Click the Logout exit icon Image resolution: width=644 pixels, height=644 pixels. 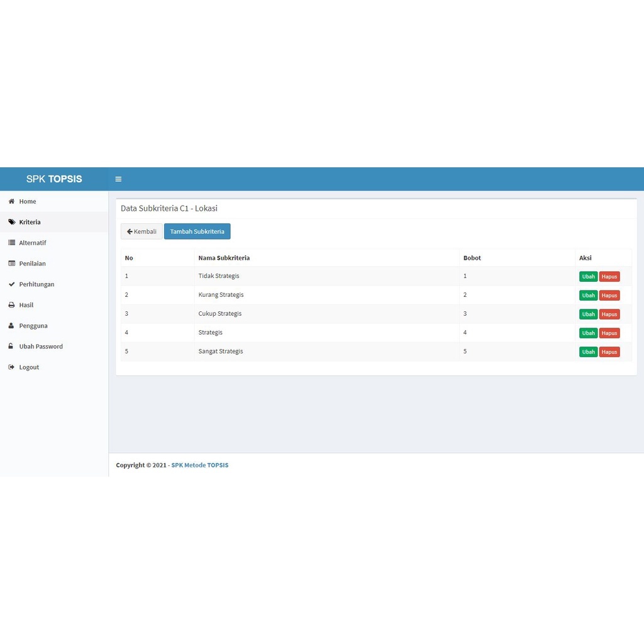pyautogui.click(x=11, y=367)
